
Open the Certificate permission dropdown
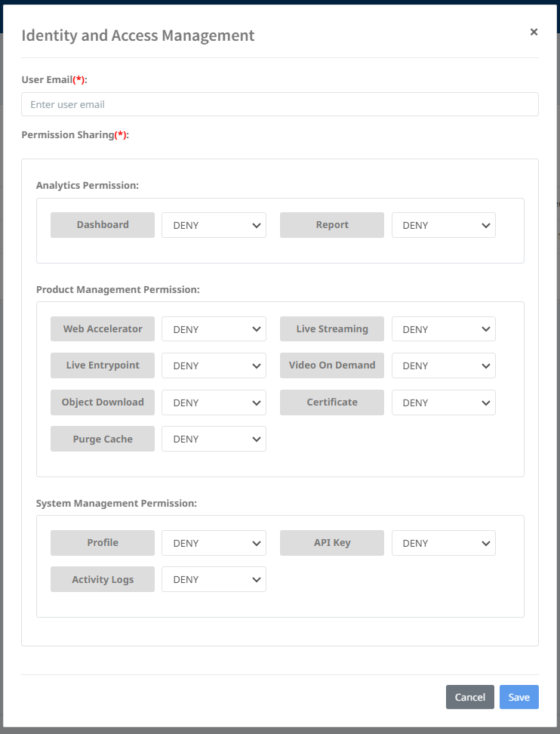(443, 402)
